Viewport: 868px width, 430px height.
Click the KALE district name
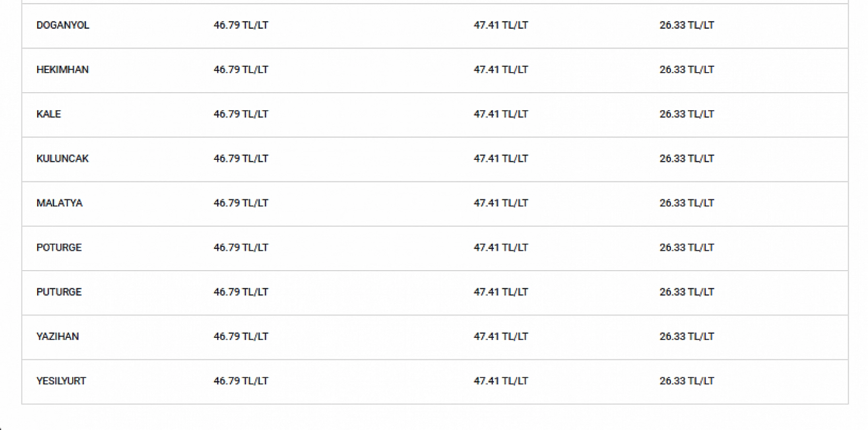click(x=49, y=114)
